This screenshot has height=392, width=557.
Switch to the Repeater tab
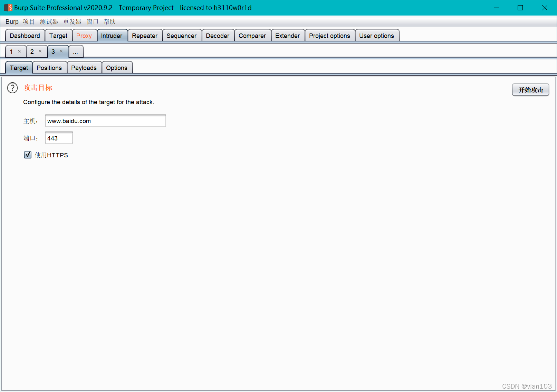[145, 36]
